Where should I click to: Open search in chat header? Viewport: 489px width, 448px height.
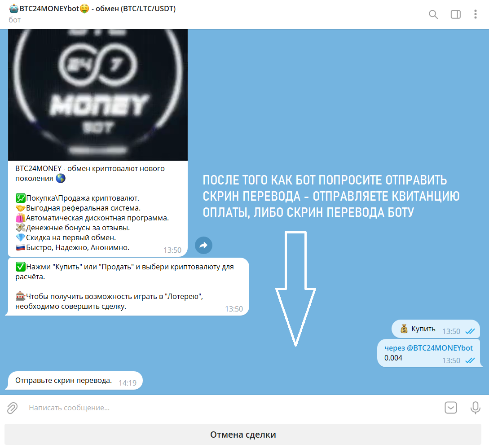click(433, 14)
